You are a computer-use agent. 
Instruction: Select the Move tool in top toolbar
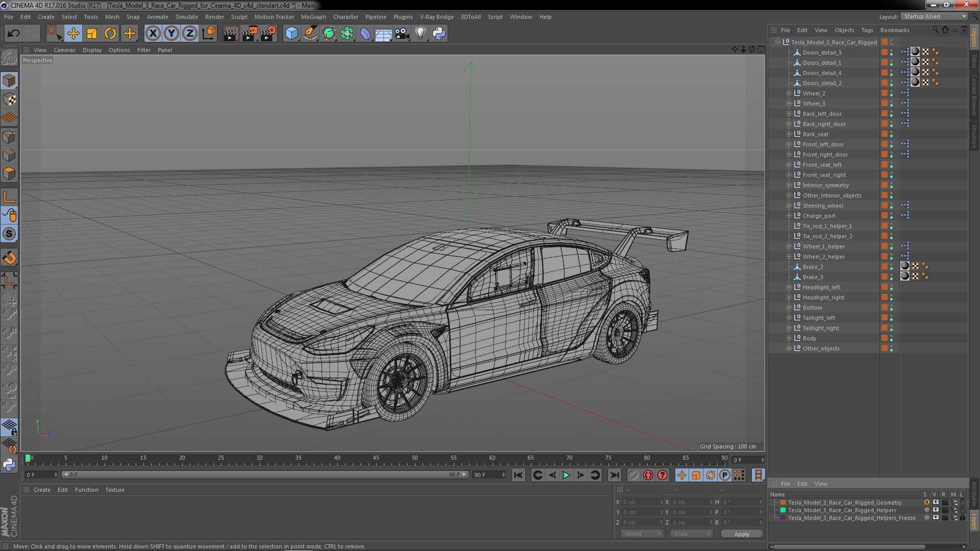[73, 34]
